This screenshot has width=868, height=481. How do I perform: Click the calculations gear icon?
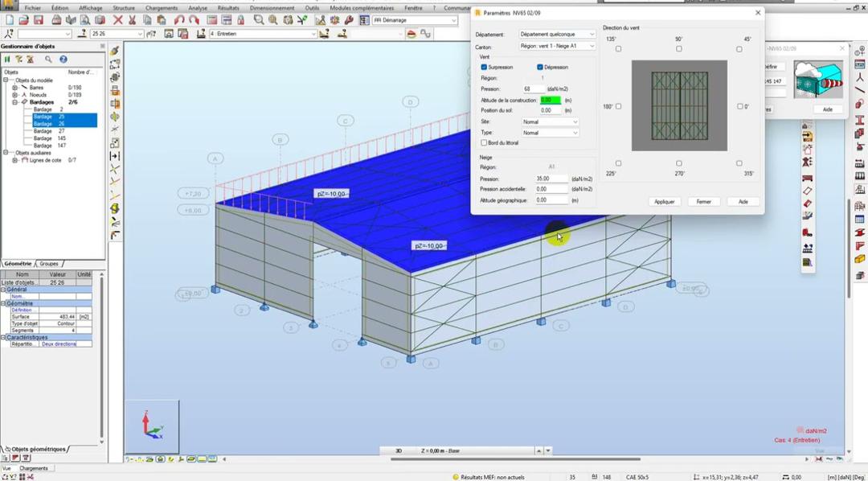click(334, 20)
